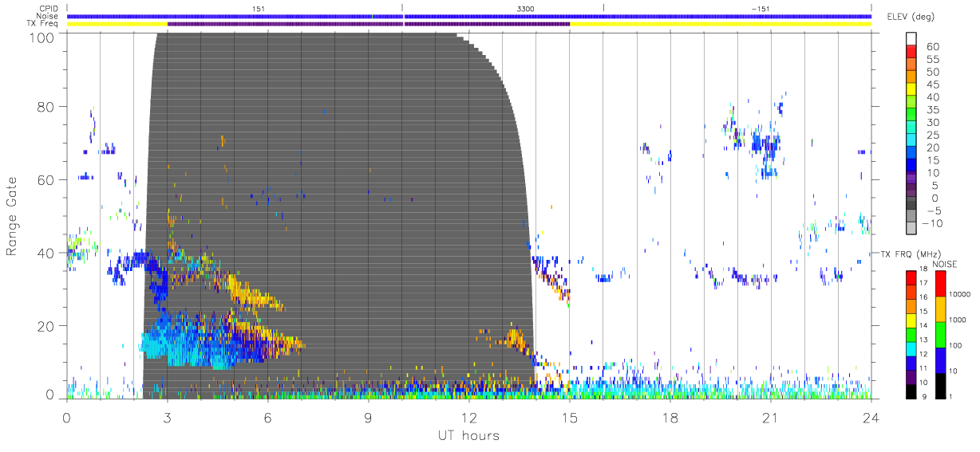Click the '3' tick on the UT hours axis
Screen dimensions: 980x452
tap(167, 416)
